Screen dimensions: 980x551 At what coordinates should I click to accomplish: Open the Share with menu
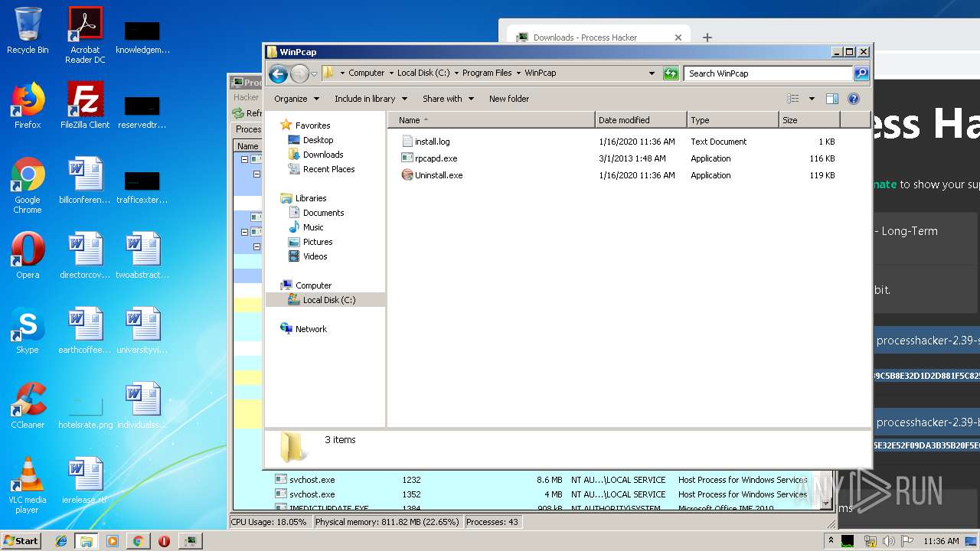pos(448,99)
